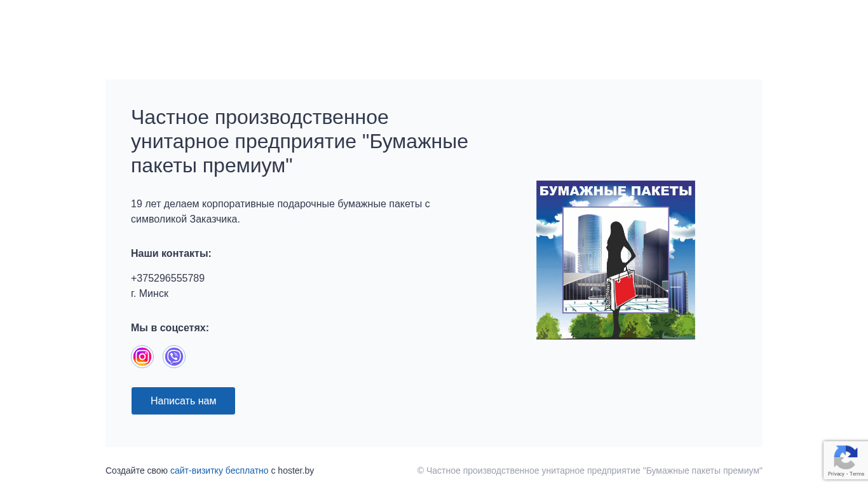The height and width of the screenshot is (494, 868).
Task: Click the 'г. Минск' address text
Action: point(150,294)
